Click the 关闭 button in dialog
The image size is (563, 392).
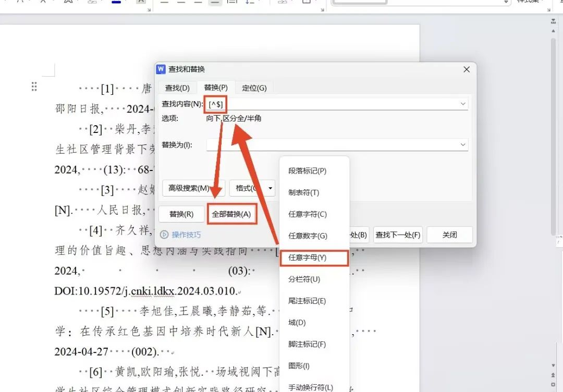point(449,235)
